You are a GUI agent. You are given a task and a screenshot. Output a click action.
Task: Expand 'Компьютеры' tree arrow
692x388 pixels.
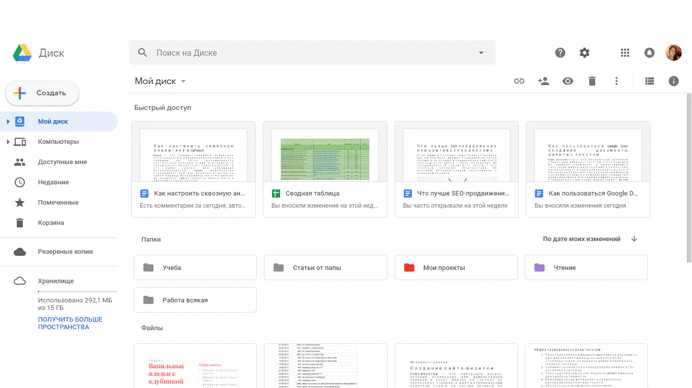pyautogui.click(x=8, y=142)
